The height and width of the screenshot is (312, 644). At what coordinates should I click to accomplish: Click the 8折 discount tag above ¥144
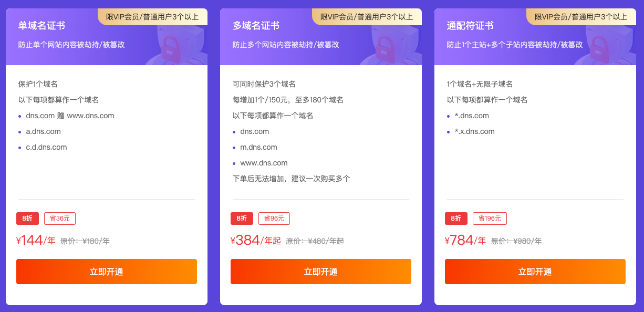27,219
